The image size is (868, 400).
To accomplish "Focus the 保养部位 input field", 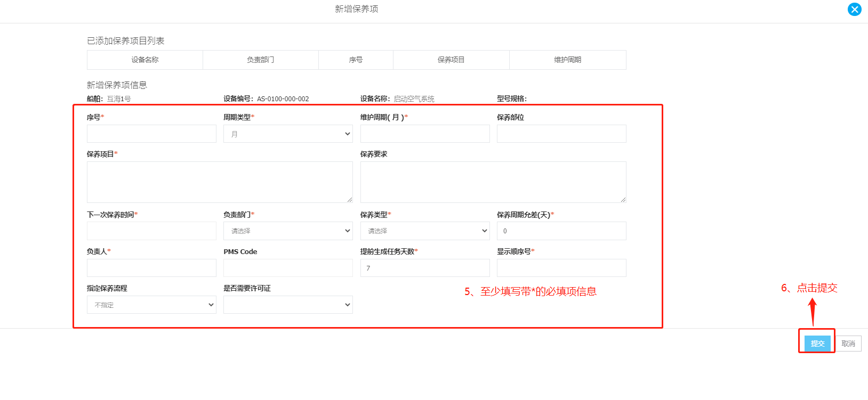I will coord(561,134).
